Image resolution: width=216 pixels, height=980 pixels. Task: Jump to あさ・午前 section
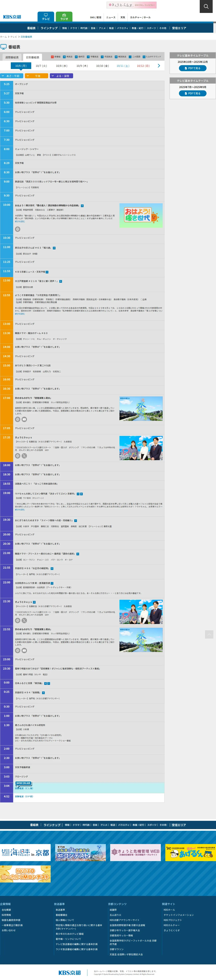coord(12,76)
